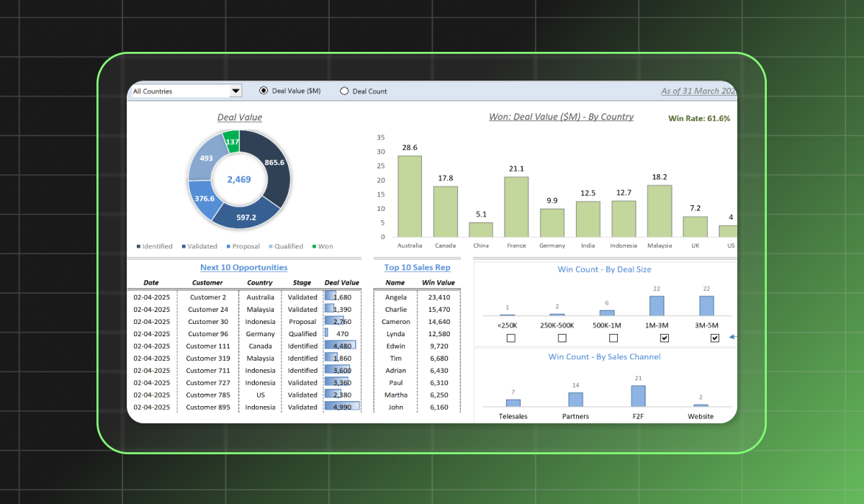Image resolution: width=864 pixels, height=504 pixels.
Task: Select the Malaysia bar in country chart
Action: pyautogui.click(x=660, y=211)
